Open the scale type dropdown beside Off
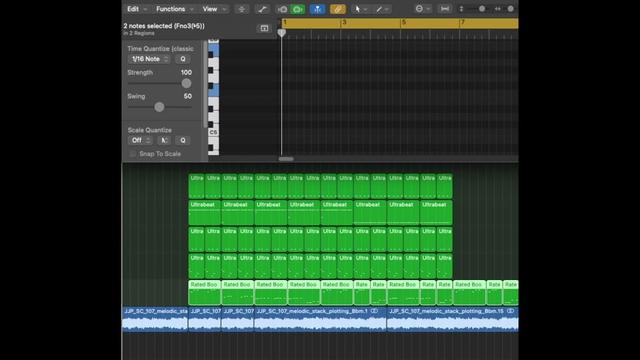The width and height of the screenshot is (640, 360). (x=164, y=140)
